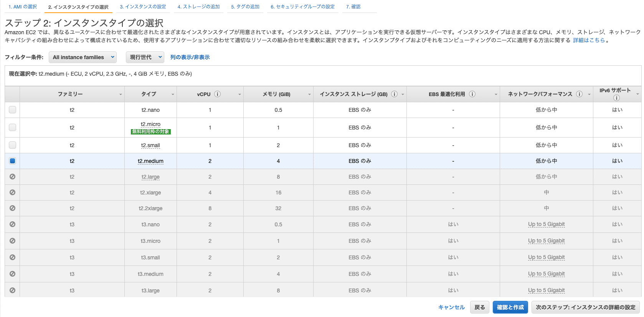Click the 列の表示/非表示 link

tap(190, 57)
